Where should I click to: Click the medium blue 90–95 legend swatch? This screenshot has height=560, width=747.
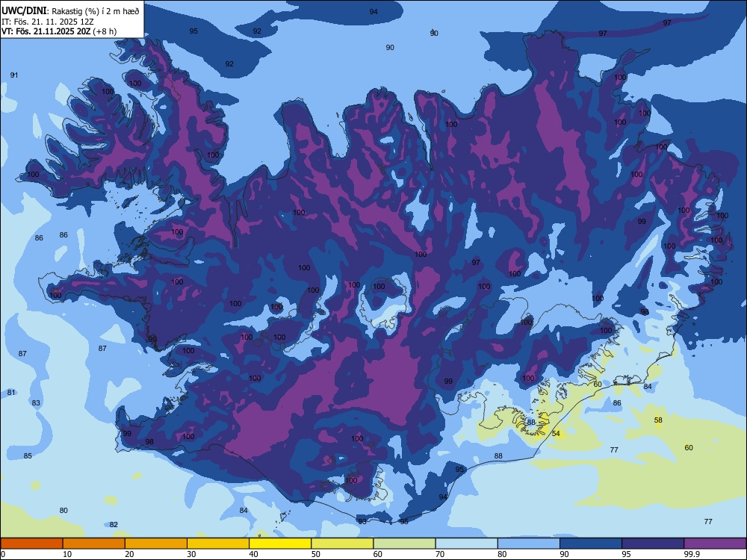(591, 544)
